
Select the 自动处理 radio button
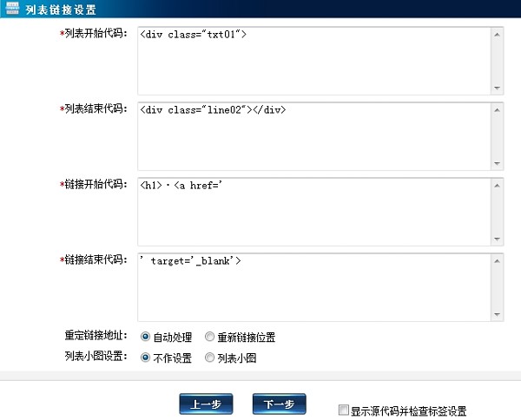[x=145, y=337]
